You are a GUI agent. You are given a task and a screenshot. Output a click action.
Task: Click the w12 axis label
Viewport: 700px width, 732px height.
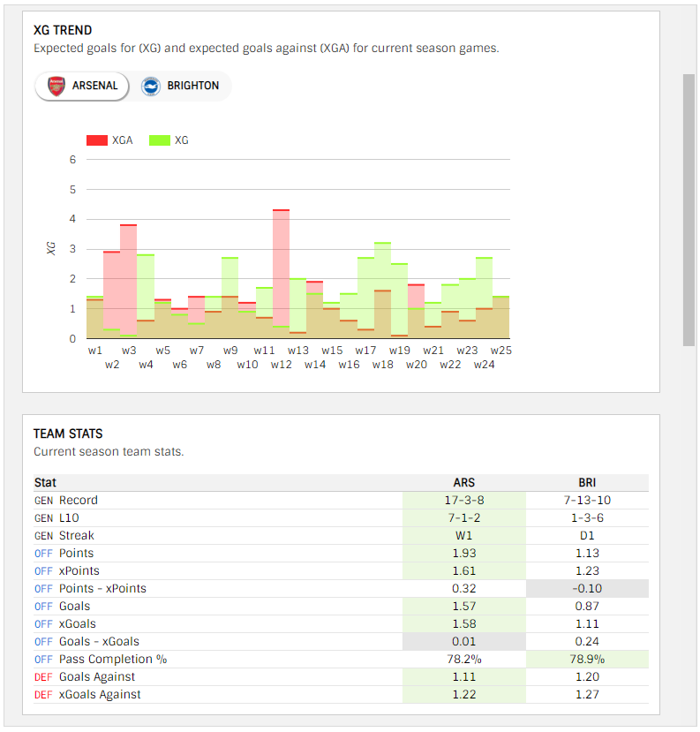coord(281,365)
